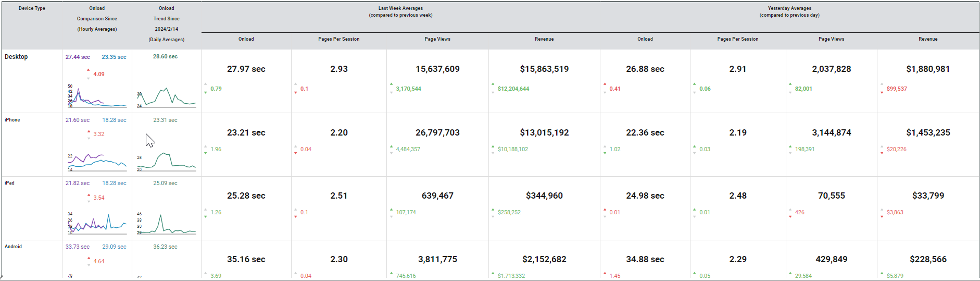The image size is (980, 281).
Task: Click the red arrow next to Android 4.64
Action: (89, 258)
